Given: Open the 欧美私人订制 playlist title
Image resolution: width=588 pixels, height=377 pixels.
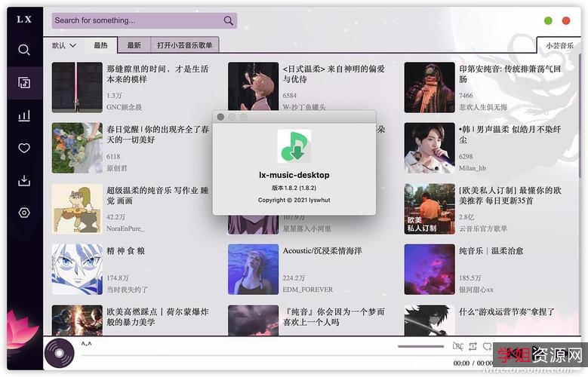Looking at the screenshot, I should pos(510,195).
